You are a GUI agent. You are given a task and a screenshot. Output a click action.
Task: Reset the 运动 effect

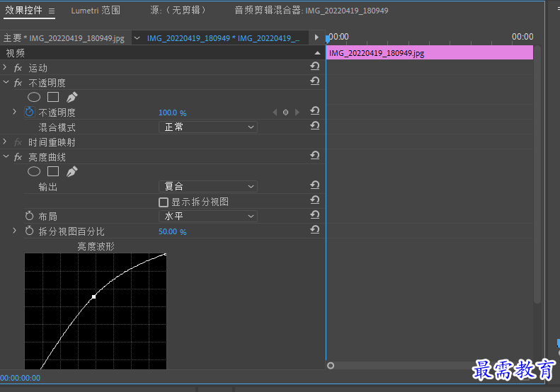pyautogui.click(x=314, y=66)
